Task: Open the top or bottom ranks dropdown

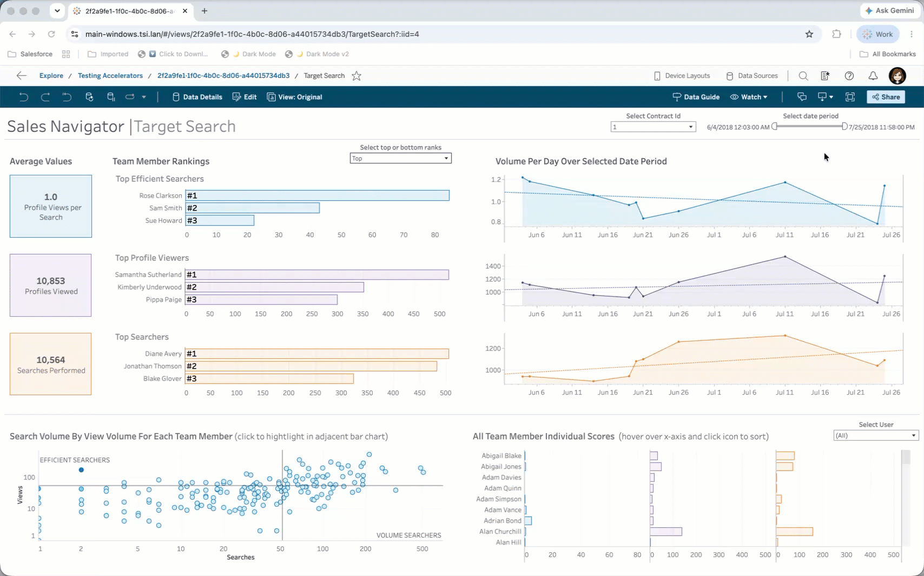Action: pos(400,158)
